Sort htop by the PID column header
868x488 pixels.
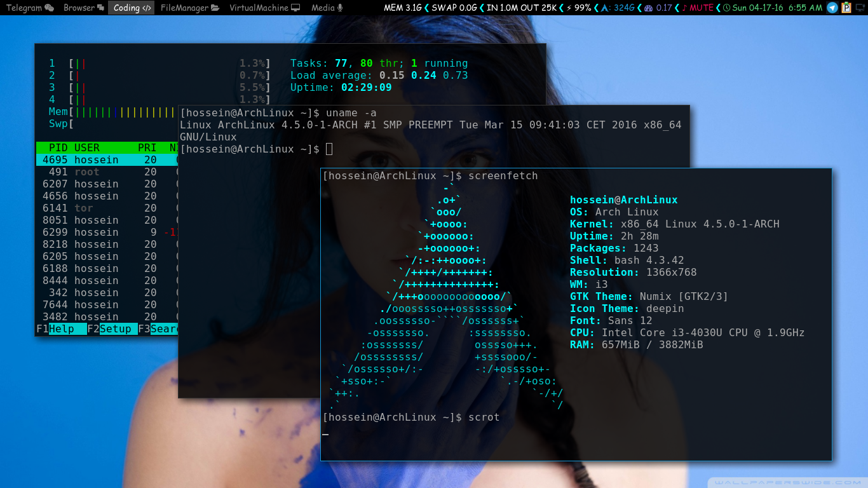click(58, 147)
